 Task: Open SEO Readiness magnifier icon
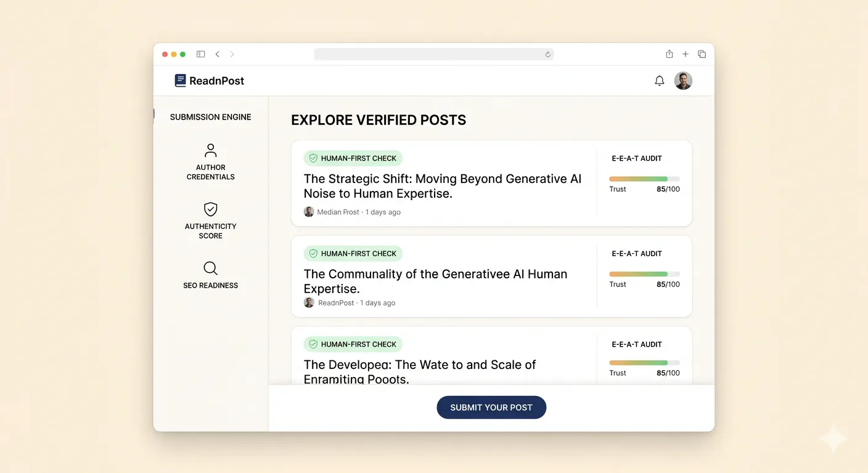[x=211, y=269]
